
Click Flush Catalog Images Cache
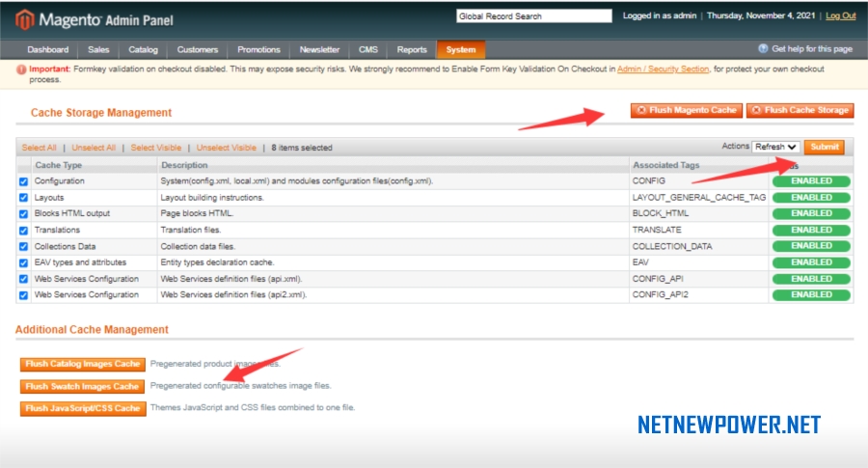click(x=83, y=364)
